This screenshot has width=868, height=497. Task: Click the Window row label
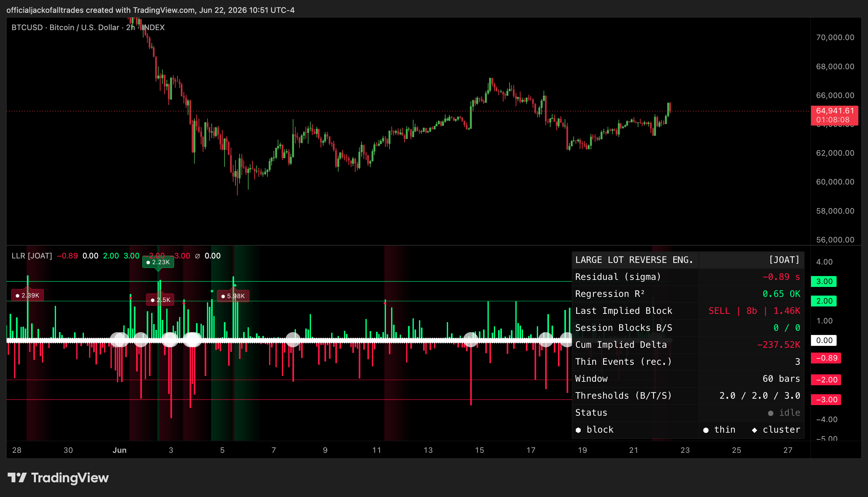[x=591, y=379]
